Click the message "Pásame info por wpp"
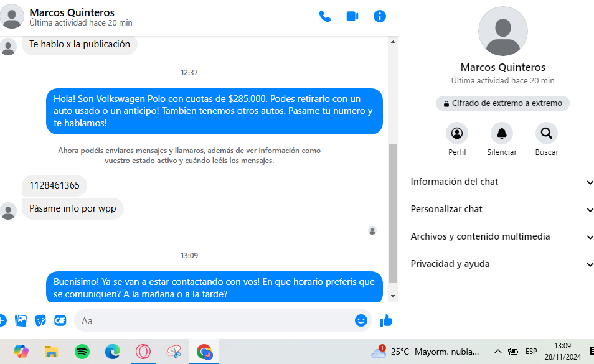The image size is (594, 364). (73, 208)
